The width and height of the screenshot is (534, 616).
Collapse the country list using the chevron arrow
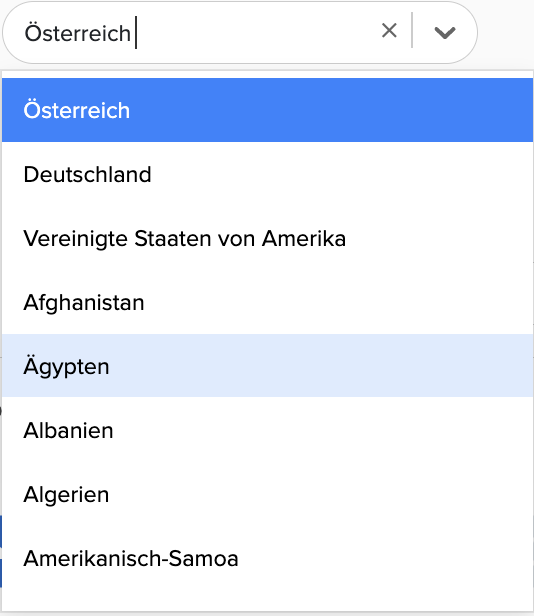coord(445,32)
